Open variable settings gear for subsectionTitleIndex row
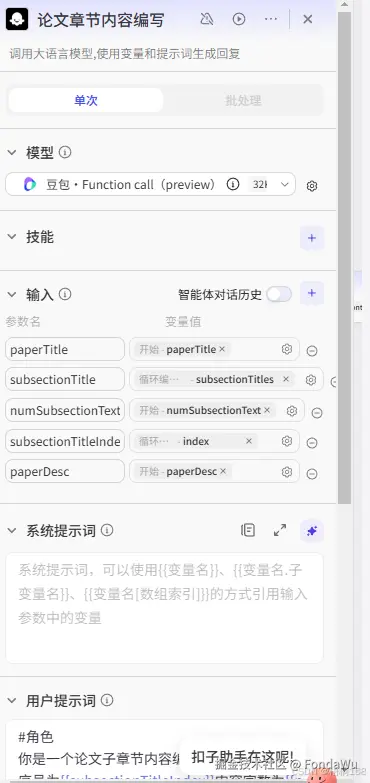This screenshot has width=370, height=783. click(x=287, y=441)
